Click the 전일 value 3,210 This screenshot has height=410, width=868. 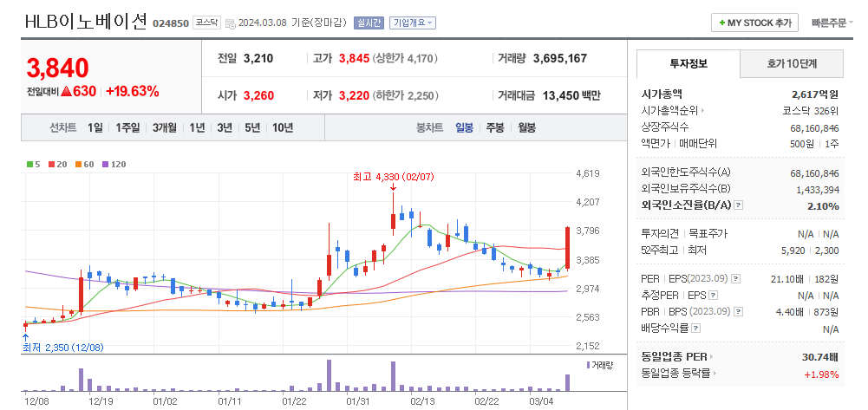(x=258, y=58)
